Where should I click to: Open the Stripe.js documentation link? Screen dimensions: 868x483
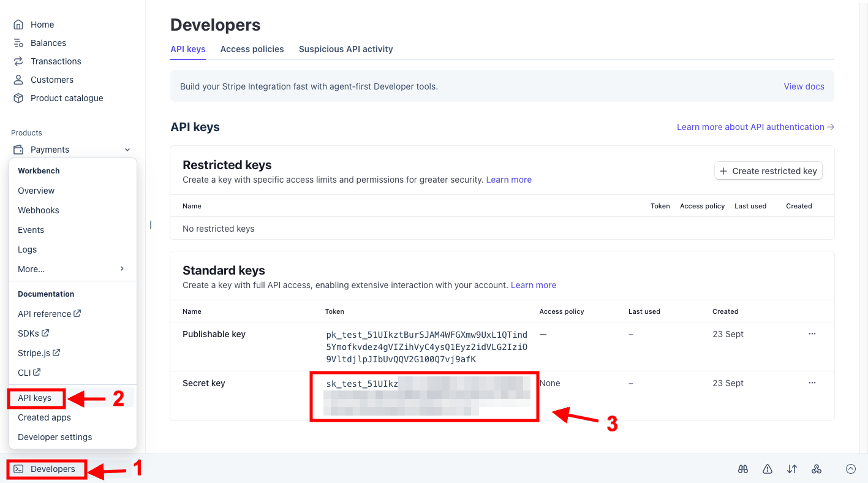coord(39,353)
